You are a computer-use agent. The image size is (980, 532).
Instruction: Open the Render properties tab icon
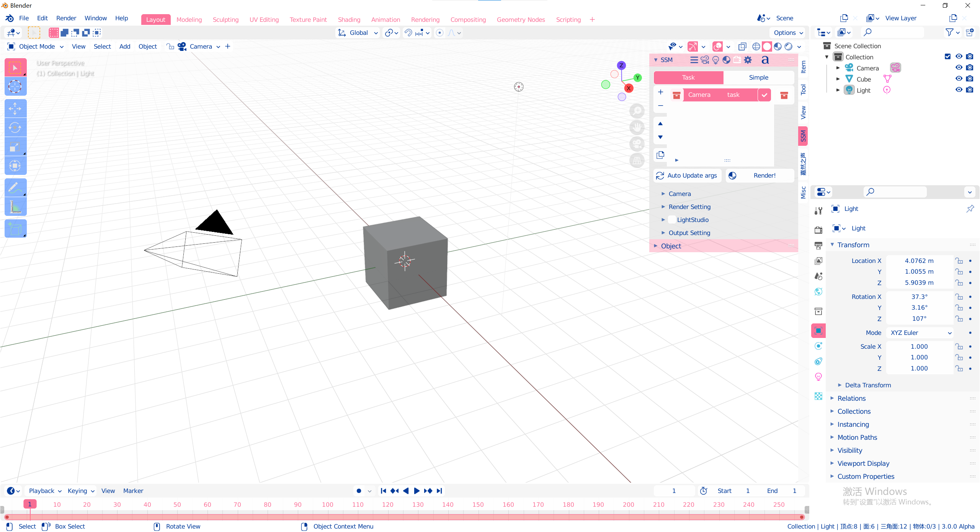[x=818, y=230]
